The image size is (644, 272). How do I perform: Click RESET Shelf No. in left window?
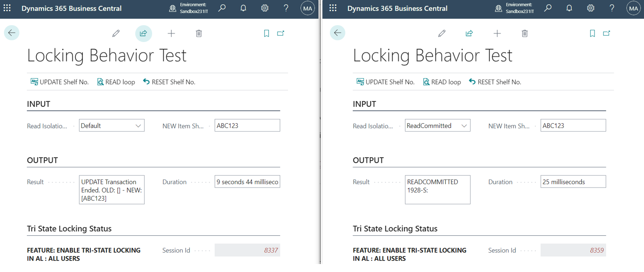click(x=169, y=82)
